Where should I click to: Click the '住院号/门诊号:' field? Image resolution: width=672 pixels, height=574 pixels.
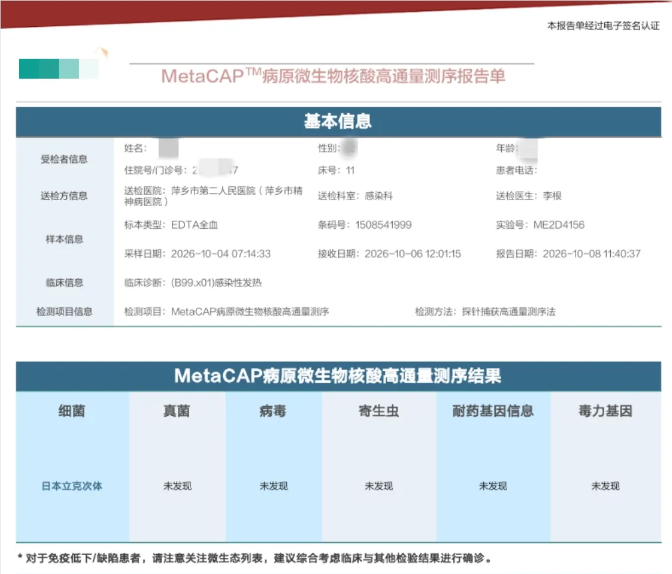(181, 170)
